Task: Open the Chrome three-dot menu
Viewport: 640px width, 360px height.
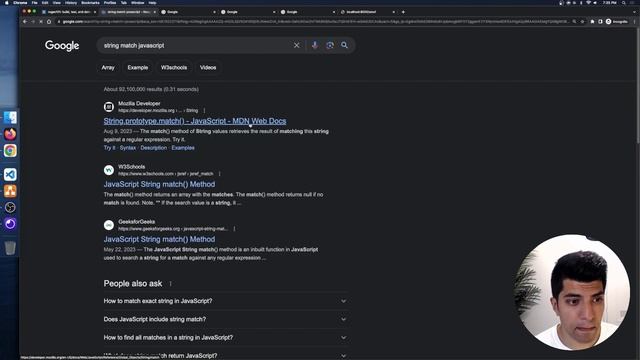Action: [x=635, y=22]
